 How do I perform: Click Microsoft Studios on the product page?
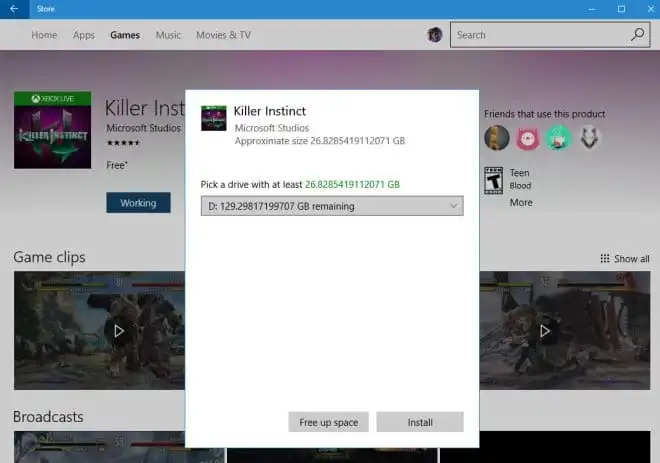pyautogui.click(x=144, y=128)
